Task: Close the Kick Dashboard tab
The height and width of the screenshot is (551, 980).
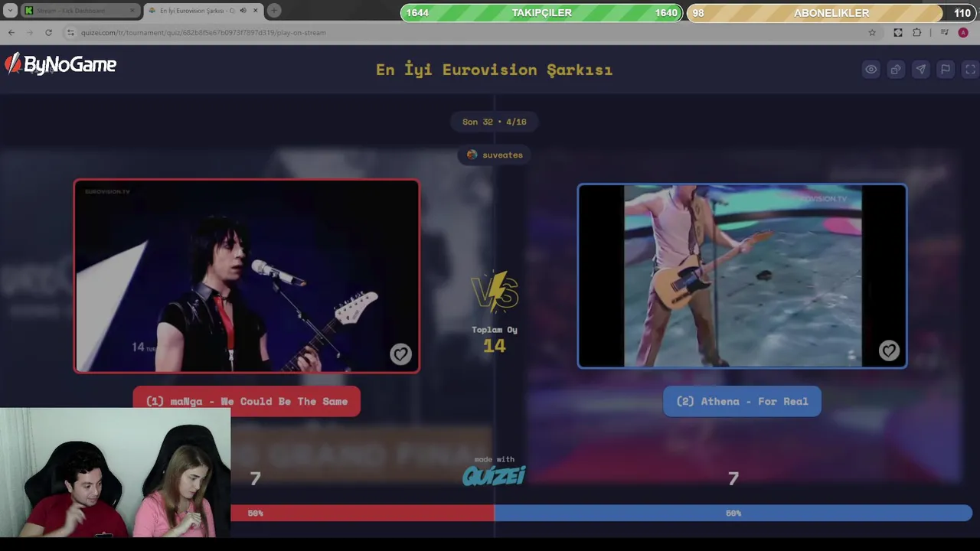Action: (132, 11)
